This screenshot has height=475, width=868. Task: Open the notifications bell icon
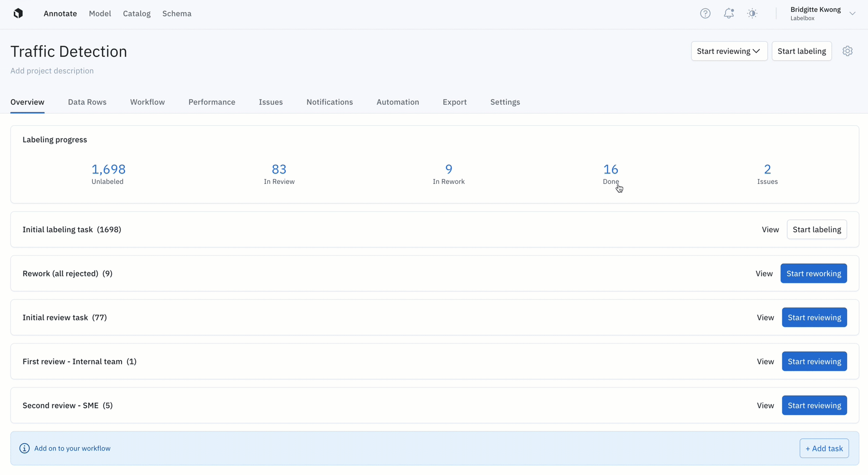pyautogui.click(x=729, y=14)
